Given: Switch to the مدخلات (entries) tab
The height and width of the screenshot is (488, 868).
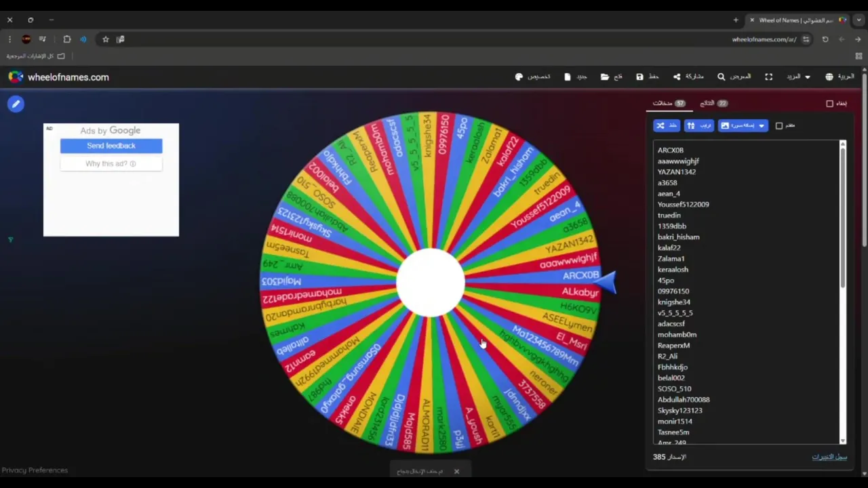Looking at the screenshot, I should click(669, 104).
